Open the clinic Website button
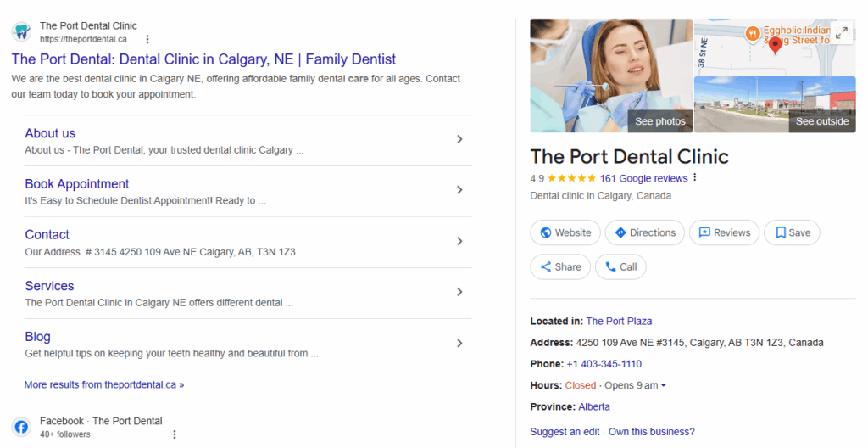Image resolution: width=868 pixels, height=448 pixels. 565,232
